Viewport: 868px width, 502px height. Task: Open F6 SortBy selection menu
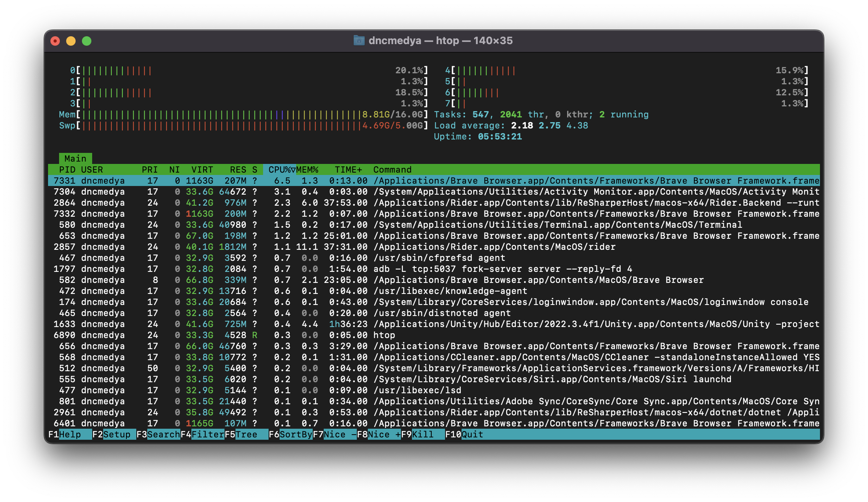295,434
